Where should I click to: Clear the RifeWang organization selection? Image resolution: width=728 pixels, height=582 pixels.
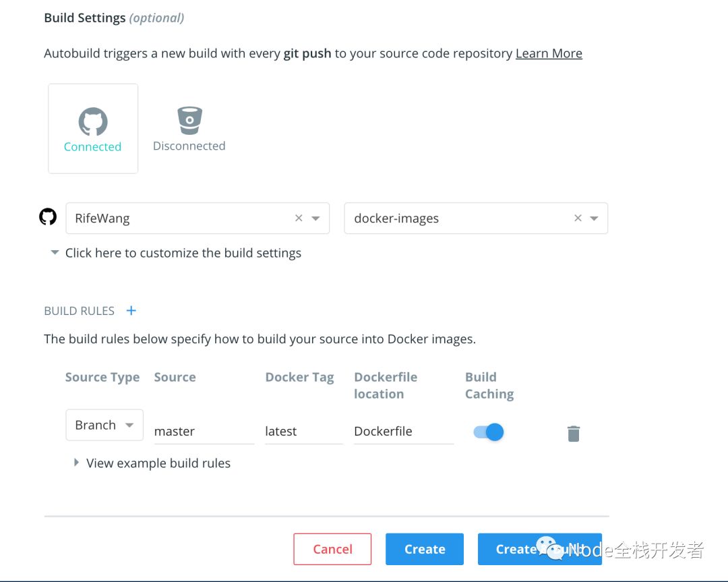pyautogui.click(x=299, y=219)
